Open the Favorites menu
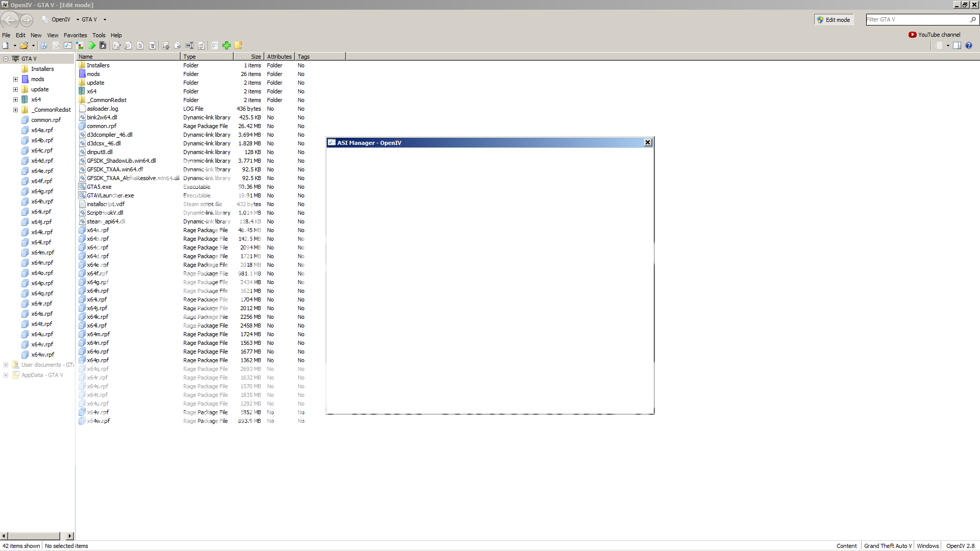 pyautogui.click(x=75, y=35)
